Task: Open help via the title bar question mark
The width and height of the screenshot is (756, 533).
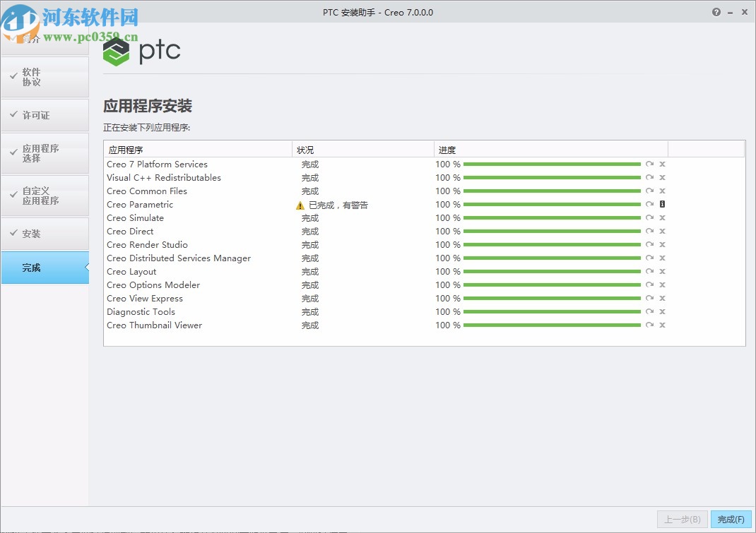Action: [715, 12]
